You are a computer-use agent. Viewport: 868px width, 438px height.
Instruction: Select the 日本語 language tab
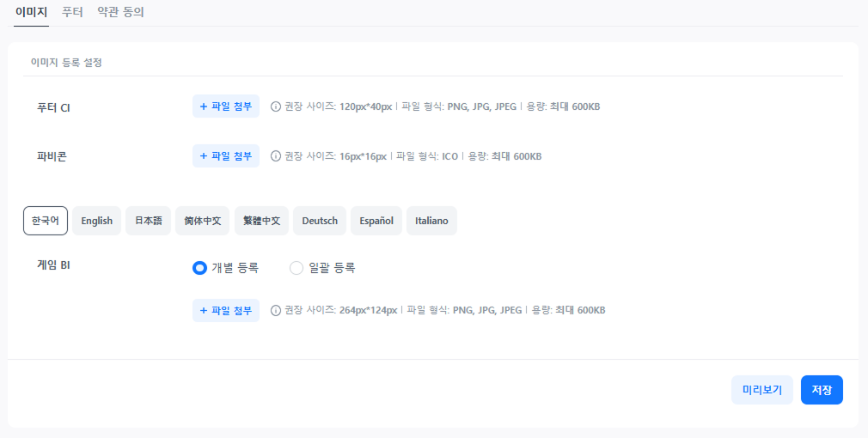coord(148,221)
